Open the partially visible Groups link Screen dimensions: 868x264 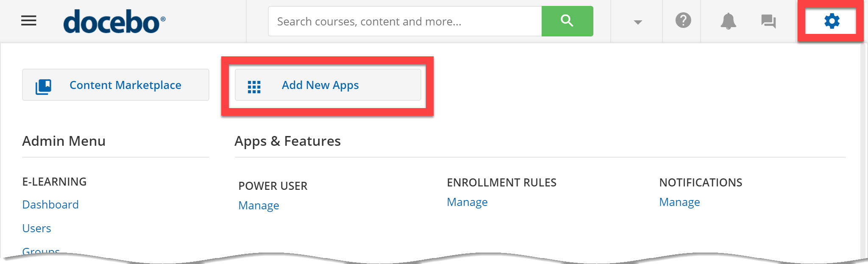41,251
